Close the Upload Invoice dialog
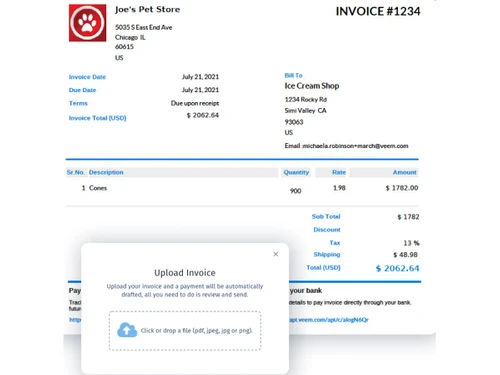Screen dimensions: 500x375 276,254
